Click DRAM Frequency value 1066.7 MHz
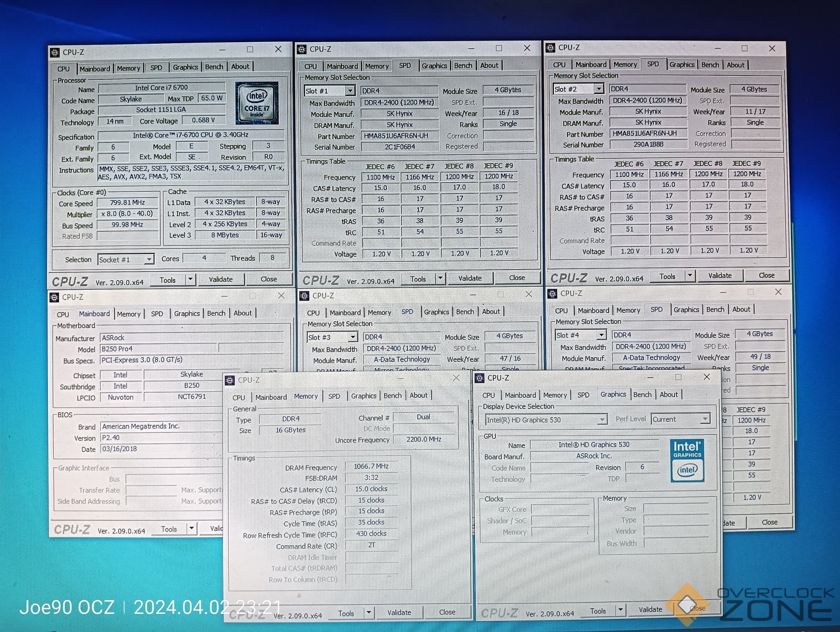The height and width of the screenshot is (632, 840). coord(372,467)
